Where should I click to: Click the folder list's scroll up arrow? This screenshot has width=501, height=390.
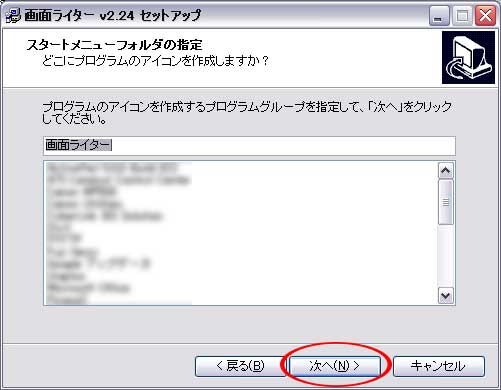446,171
